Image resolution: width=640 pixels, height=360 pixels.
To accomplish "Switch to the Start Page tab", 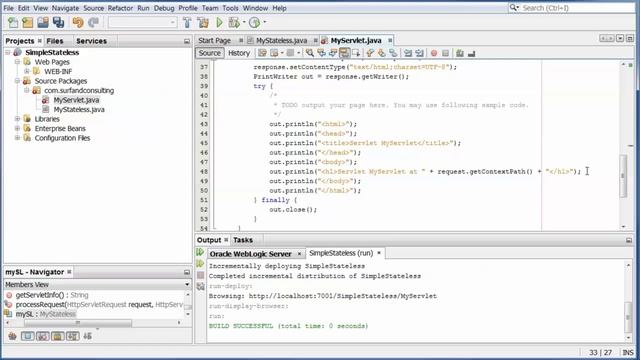I will 215,40.
